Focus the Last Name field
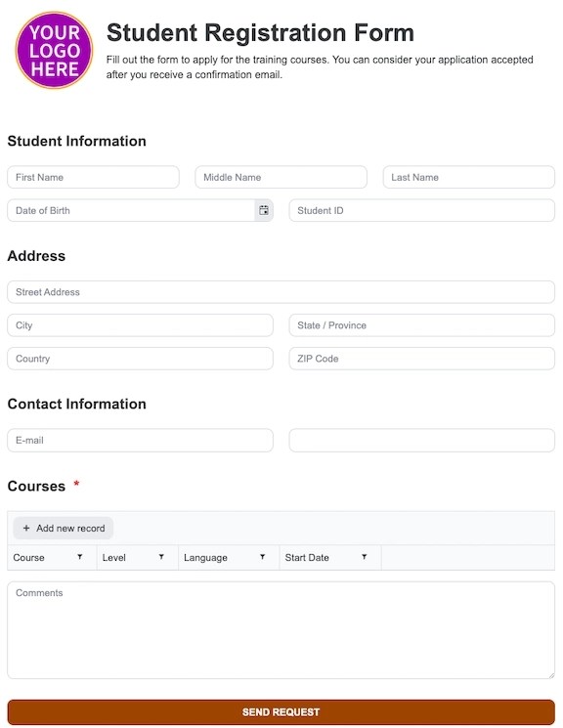Screen dimensions: 563x728 [x=469, y=177]
